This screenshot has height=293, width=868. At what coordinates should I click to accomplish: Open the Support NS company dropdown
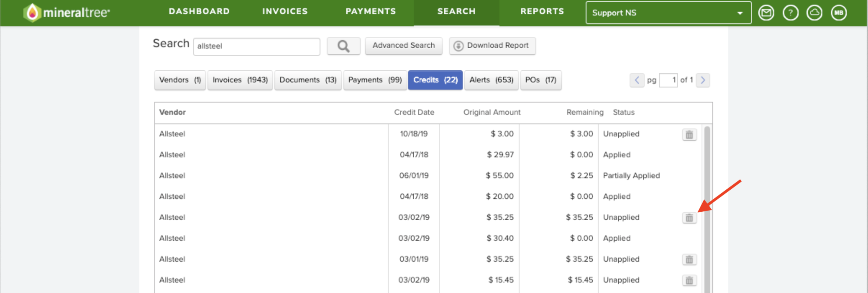(668, 13)
